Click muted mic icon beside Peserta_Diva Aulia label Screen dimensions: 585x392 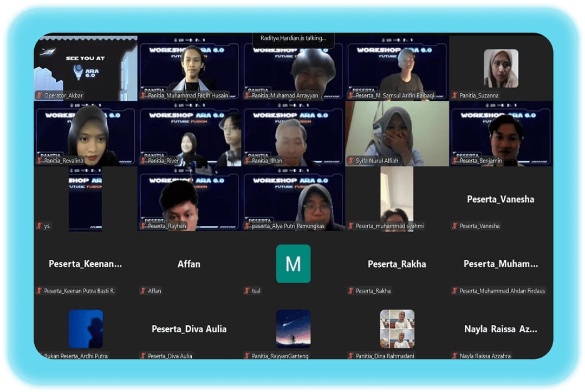[143, 356]
